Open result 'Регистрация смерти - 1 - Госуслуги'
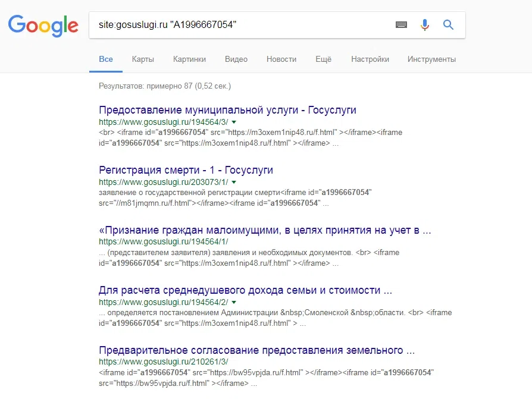Viewport: 532px width, 399px height. pyautogui.click(x=186, y=170)
